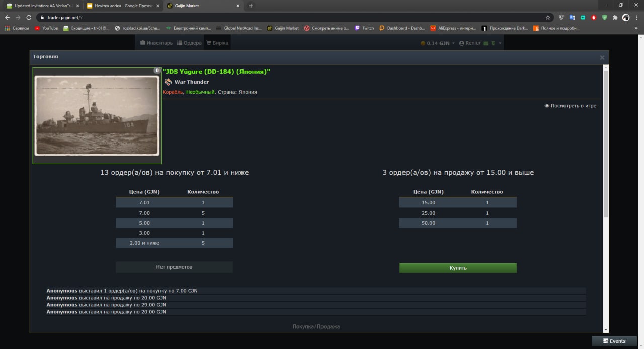Go back to the previous browser page

(x=7, y=17)
